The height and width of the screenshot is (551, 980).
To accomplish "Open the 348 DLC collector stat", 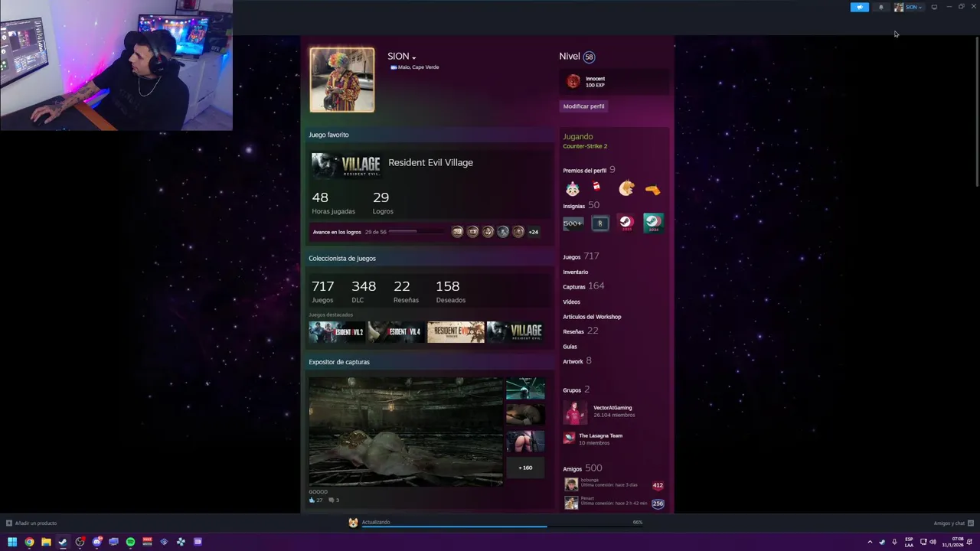I will coord(364,292).
